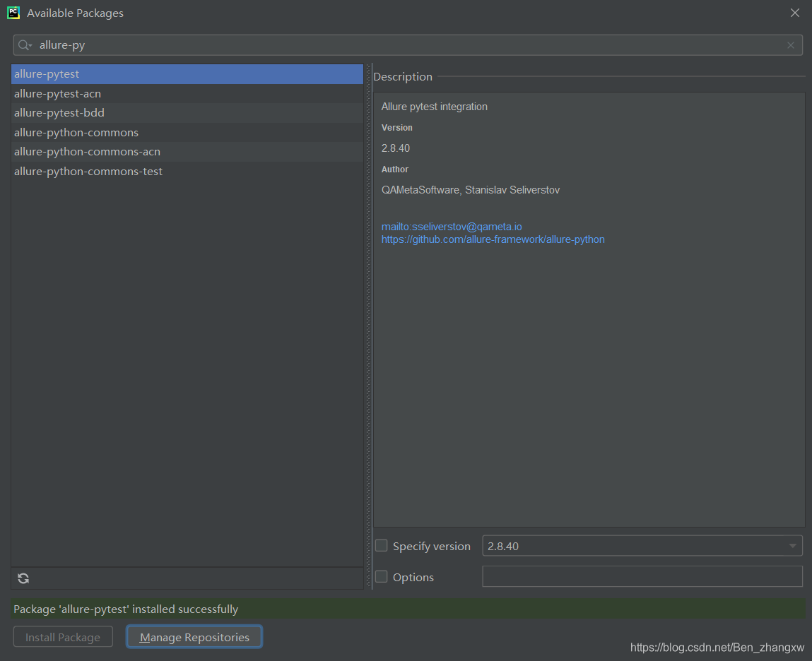Viewport: 812px width, 661px height.
Task: Clear the search field text
Action: 791,45
